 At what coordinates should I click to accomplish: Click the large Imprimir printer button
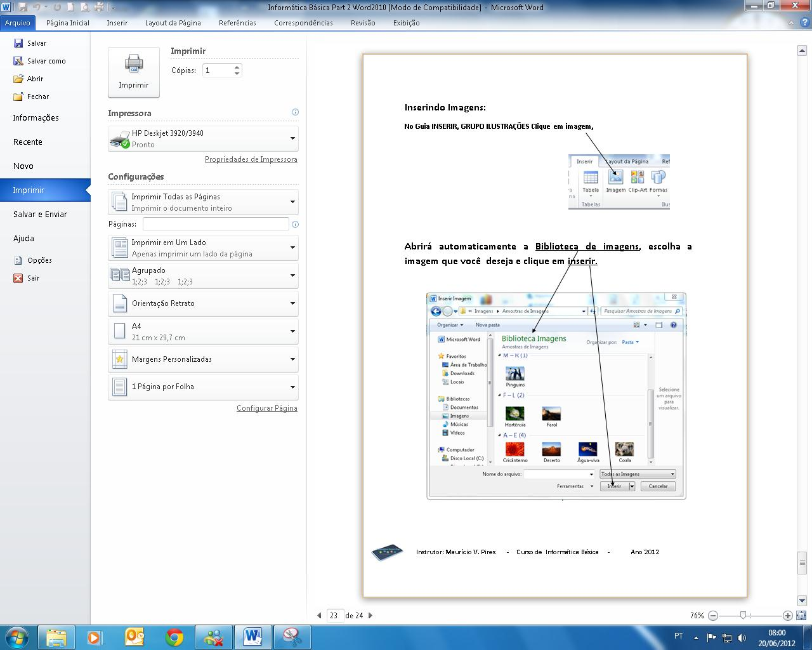pos(134,72)
